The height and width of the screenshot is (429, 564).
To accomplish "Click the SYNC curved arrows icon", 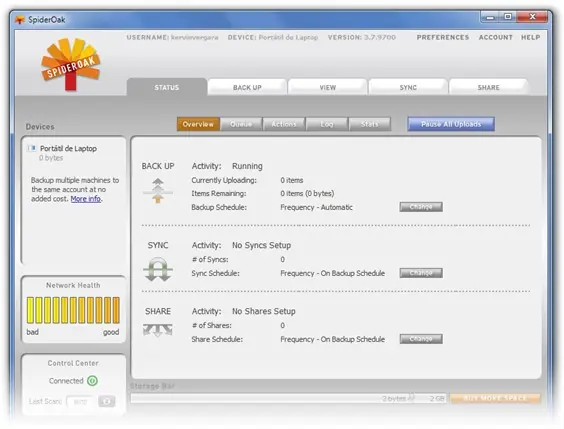I will 158,269.
